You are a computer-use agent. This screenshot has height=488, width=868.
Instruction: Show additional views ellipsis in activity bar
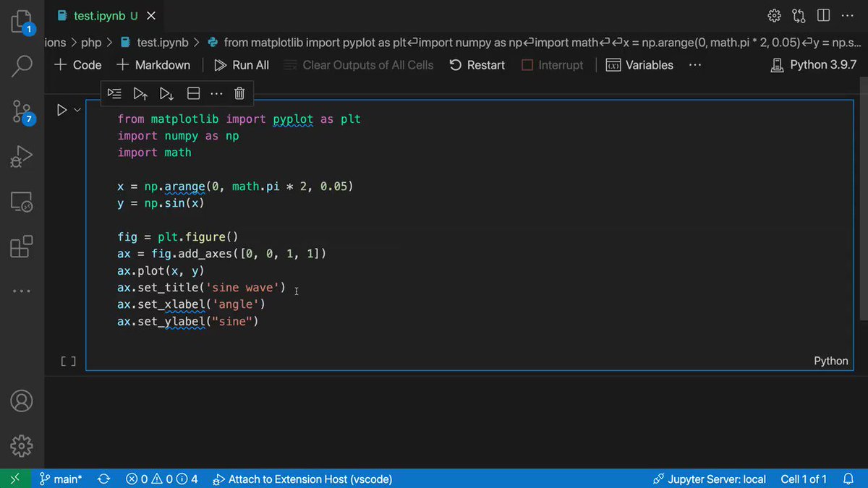coord(22,291)
